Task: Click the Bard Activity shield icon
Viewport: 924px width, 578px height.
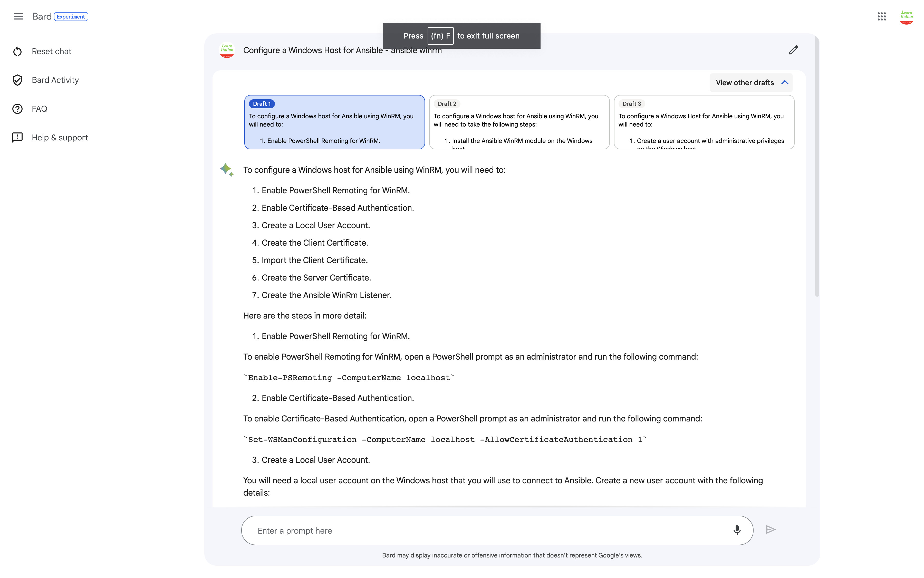Action: (18, 80)
